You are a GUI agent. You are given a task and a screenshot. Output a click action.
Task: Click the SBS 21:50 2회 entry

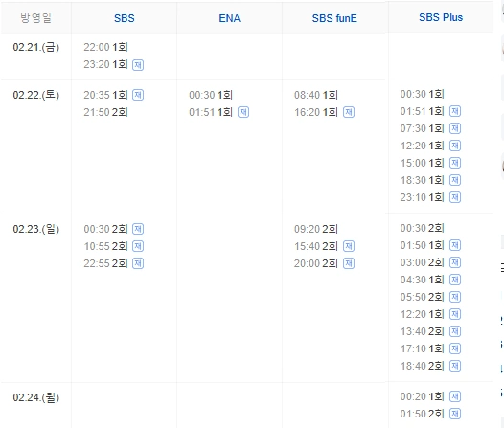coord(105,112)
